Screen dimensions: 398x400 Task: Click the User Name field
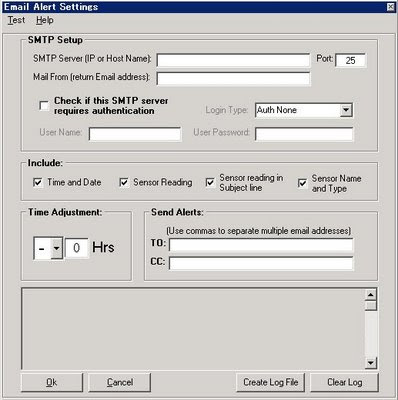[135, 134]
